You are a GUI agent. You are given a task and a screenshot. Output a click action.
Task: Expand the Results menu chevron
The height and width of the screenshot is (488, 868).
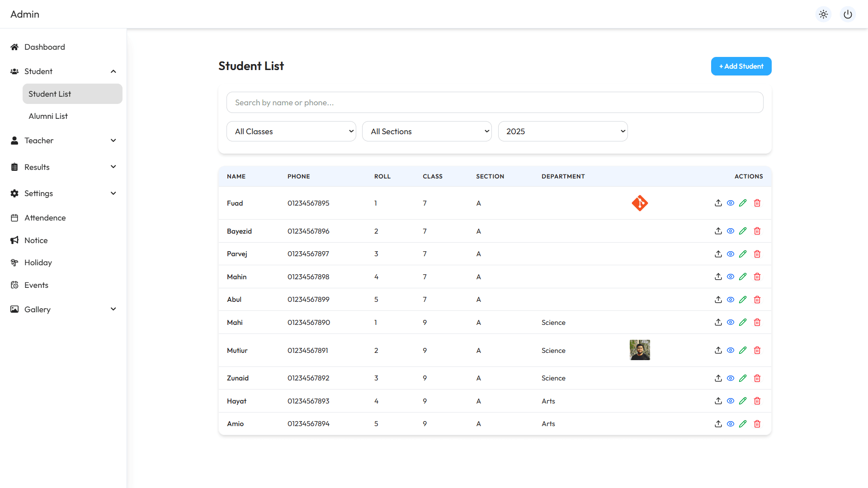click(113, 167)
